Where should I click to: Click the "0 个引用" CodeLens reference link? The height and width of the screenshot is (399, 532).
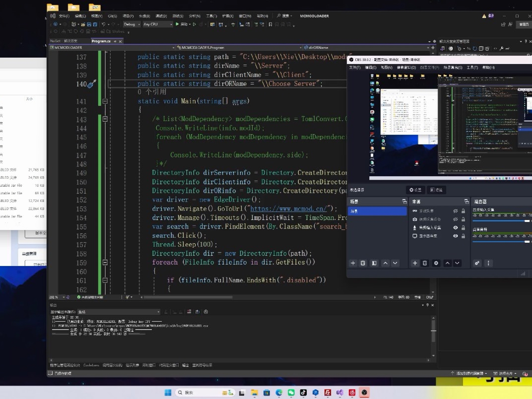coord(152,92)
